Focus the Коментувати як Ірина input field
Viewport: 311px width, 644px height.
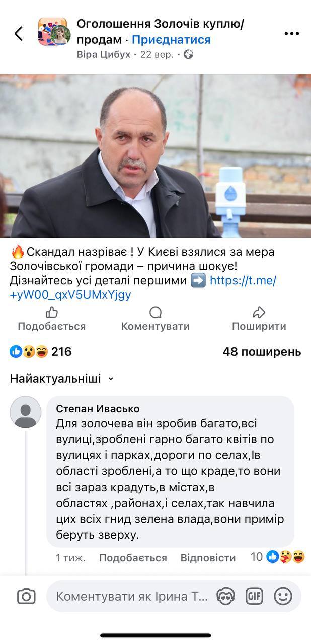(132, 597)
